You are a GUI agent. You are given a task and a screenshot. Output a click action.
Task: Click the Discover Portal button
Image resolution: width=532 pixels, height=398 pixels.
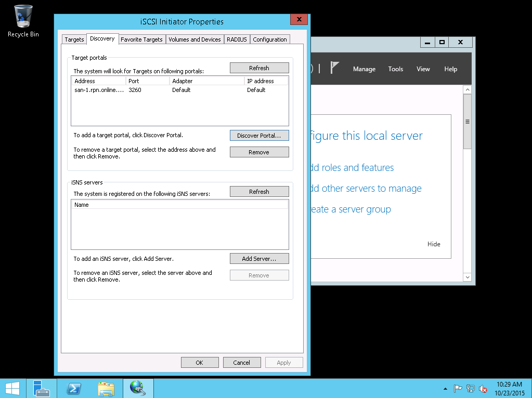259,136
